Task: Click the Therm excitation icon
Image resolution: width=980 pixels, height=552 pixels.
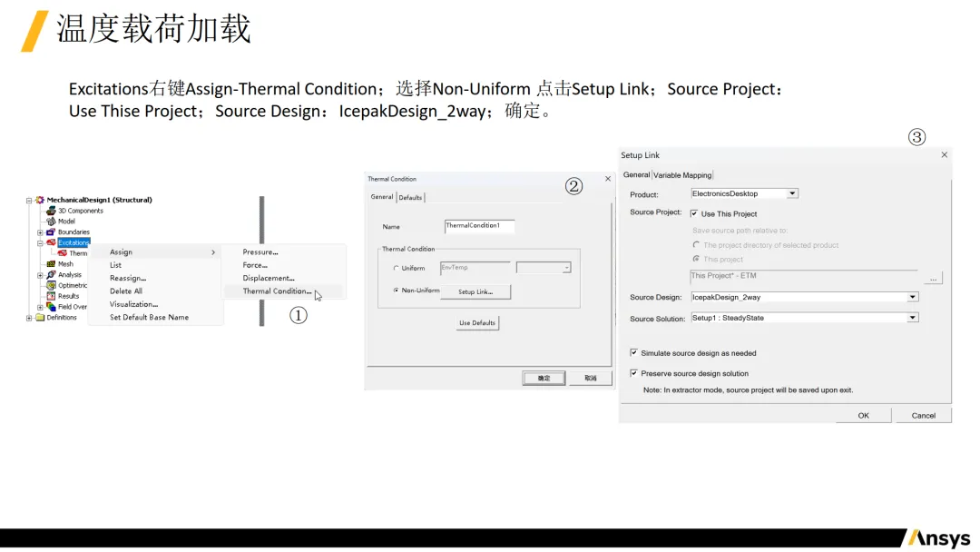Action: 63,253
